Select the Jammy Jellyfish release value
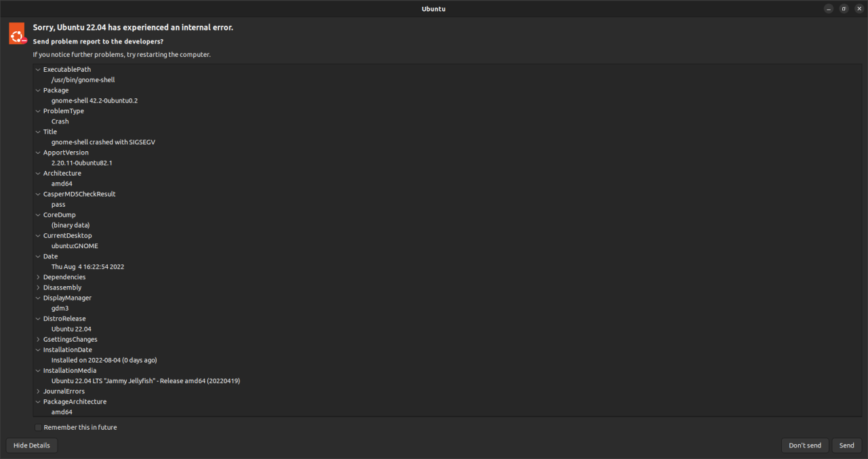This screenshot has height=459, width=868. pos(145,381)
